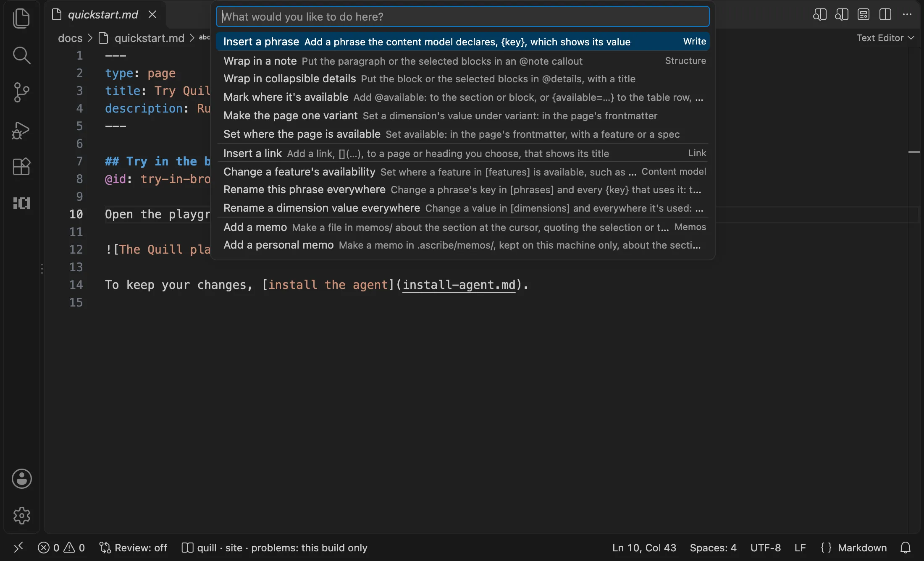Click the third editor title bar icon

click(x=864, y=15)
